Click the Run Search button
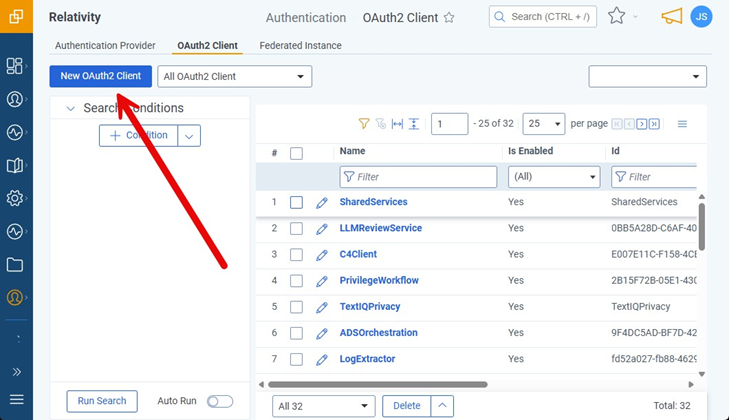The image size is (729, 420). pos(102,401)
